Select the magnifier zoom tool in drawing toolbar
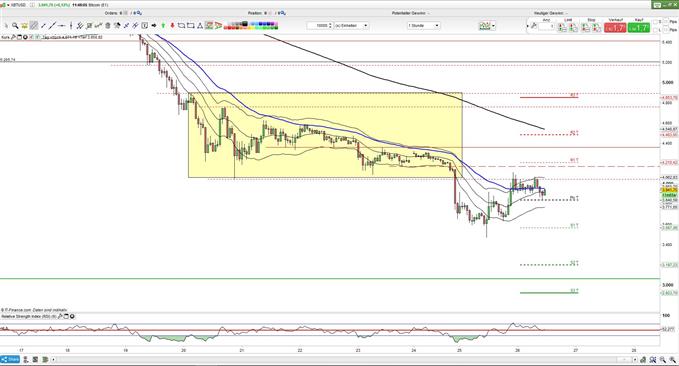Viewport: 679px width, 366px height. (15, 26)
